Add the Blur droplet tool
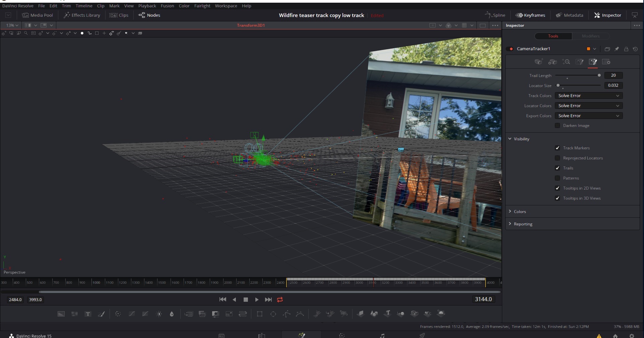Screen dimensions: 644x338 pos(172,314)
